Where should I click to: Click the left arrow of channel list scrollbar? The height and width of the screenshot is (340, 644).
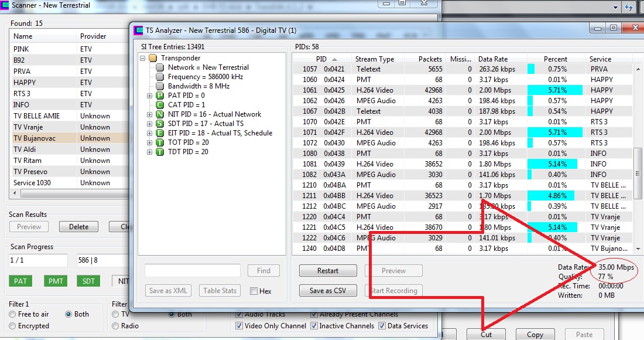click(x=15, y=193)
